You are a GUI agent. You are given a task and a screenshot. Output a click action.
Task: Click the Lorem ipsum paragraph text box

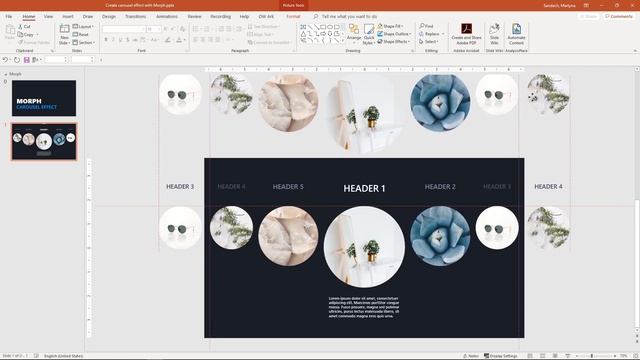click(x=364, y=307)
